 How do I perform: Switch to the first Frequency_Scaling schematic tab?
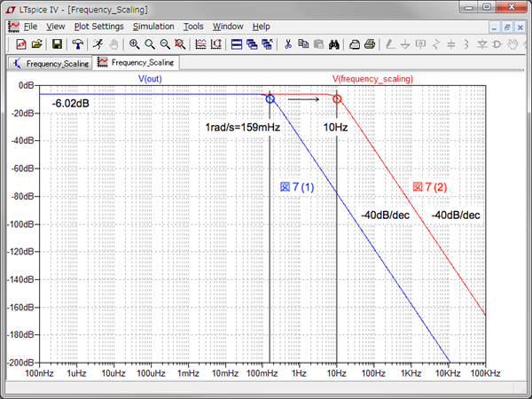[x=50, y=63]
